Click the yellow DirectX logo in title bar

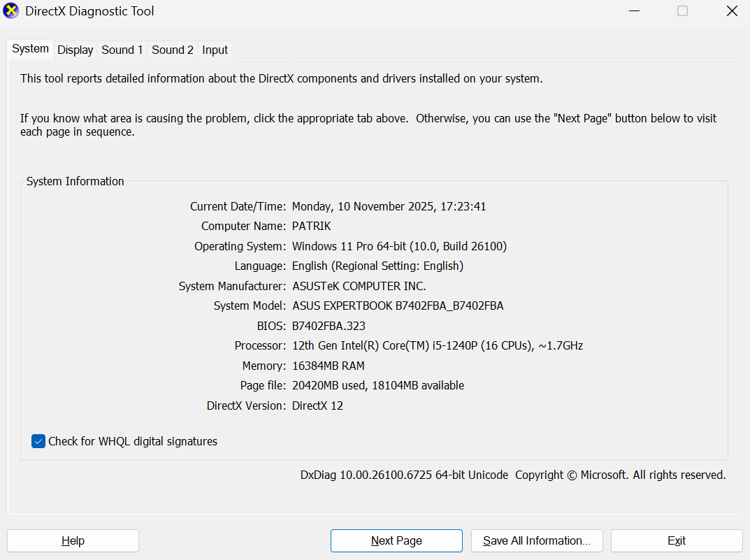coord(10,10)
